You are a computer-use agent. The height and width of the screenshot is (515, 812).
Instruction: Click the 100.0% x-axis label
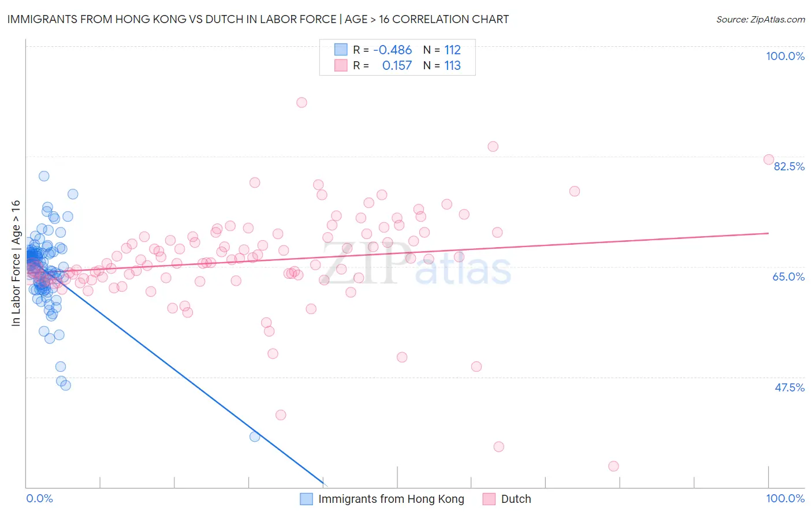pyautogui.click(x=785, y=498)
